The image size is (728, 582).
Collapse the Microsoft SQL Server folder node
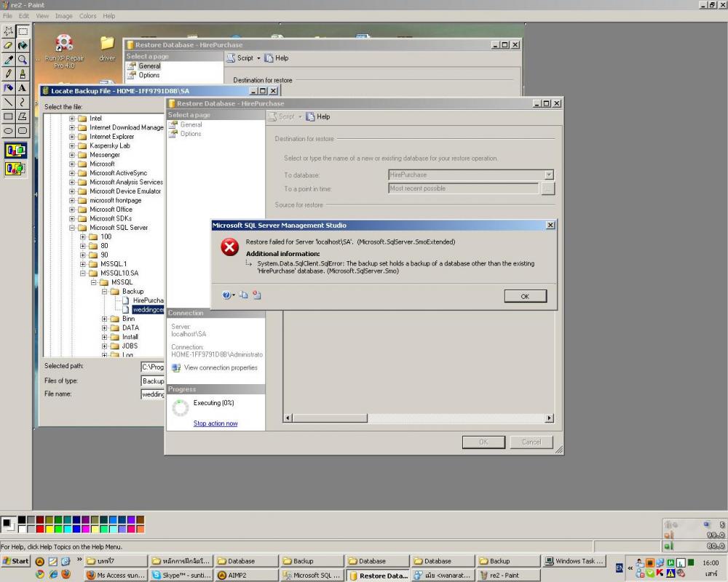(x=72, y=228)
